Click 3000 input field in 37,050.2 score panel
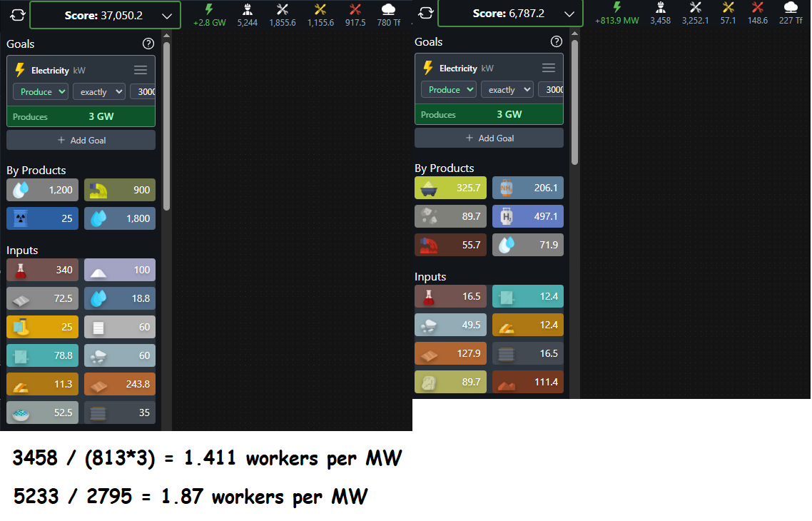Image resolution: width=812 pixels, height=521 pixels. [x=143, y=91]
